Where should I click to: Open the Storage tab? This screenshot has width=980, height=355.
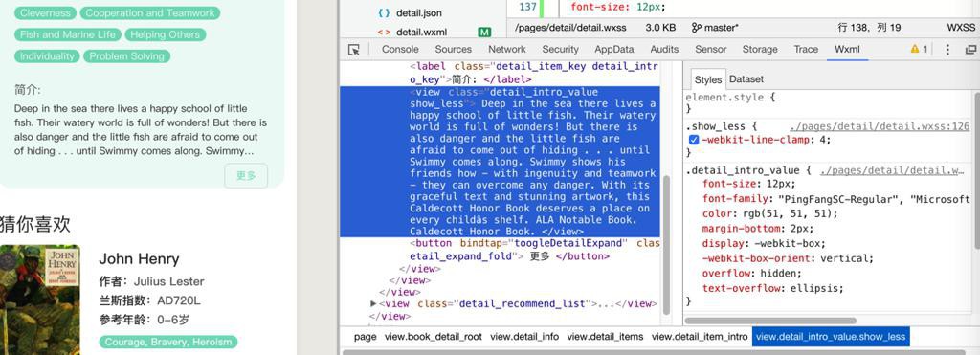coord(760,50)
